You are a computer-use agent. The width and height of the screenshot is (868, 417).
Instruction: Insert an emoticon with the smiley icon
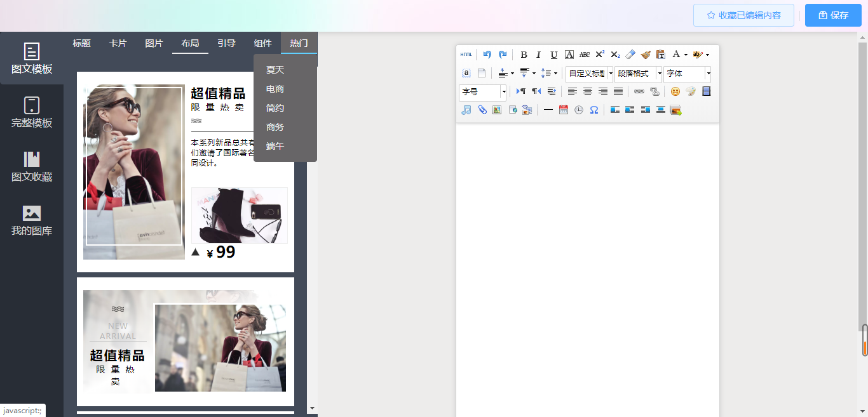tap(675, 91)
